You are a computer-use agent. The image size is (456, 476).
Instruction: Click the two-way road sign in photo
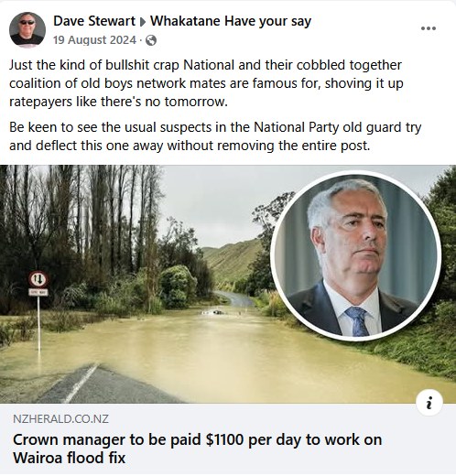(x=38, y=279)
